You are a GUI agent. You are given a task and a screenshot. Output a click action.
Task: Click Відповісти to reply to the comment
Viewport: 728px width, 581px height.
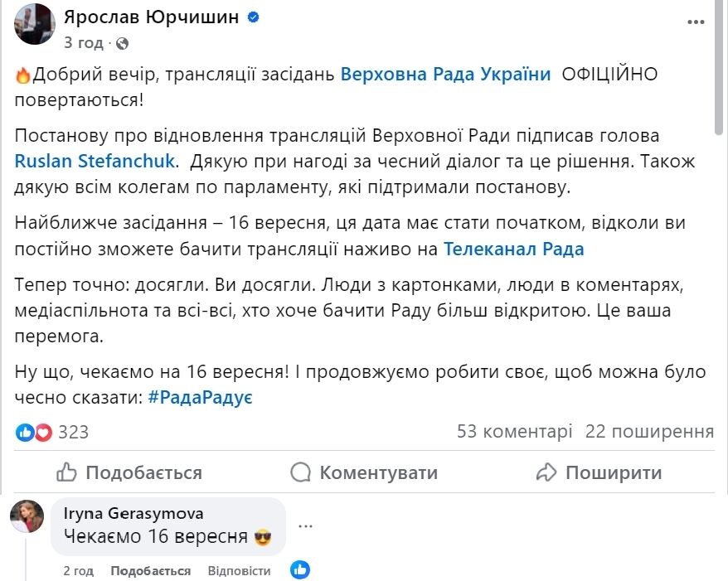(240, 570)
